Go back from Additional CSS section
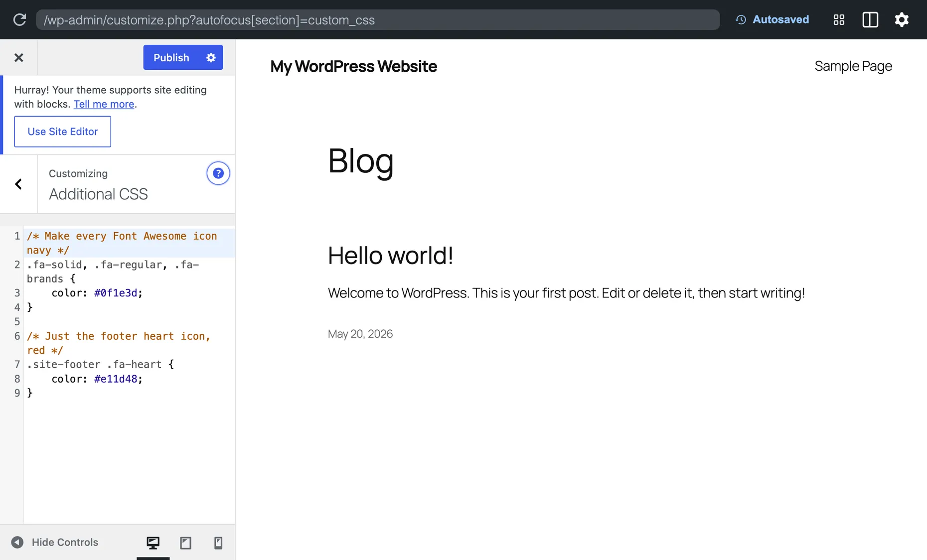The height and width of the screenshot is (560, 927). point(18,184)
